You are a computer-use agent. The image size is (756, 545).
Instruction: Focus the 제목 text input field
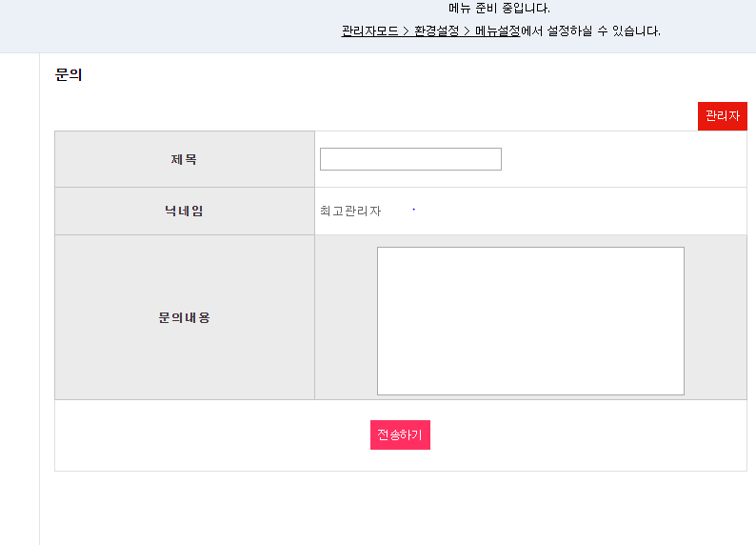coord(410,159)
